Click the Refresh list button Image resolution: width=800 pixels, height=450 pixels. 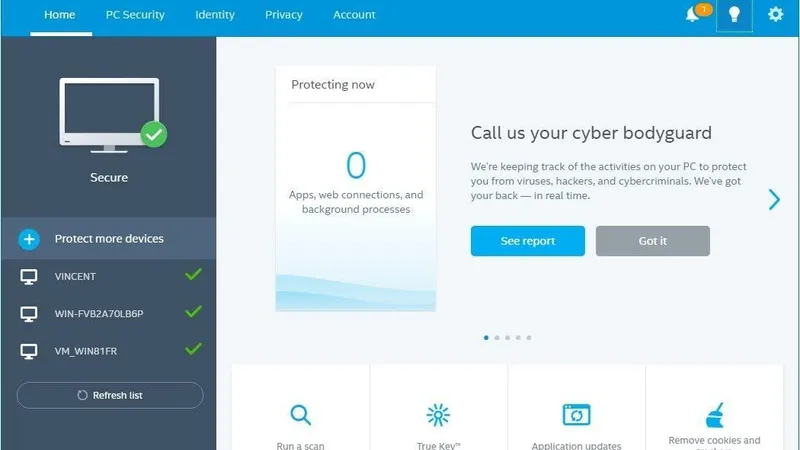[110, 395]
